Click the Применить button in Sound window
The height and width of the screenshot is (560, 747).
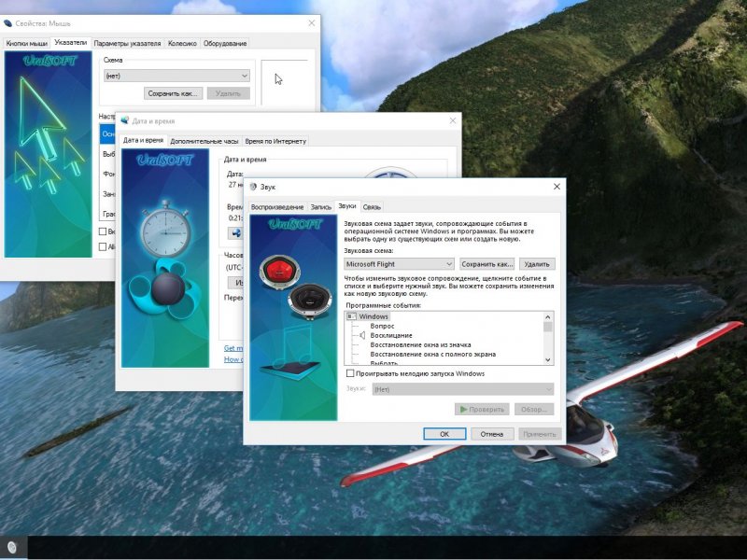pyautogui.click(x=540, y=434)
